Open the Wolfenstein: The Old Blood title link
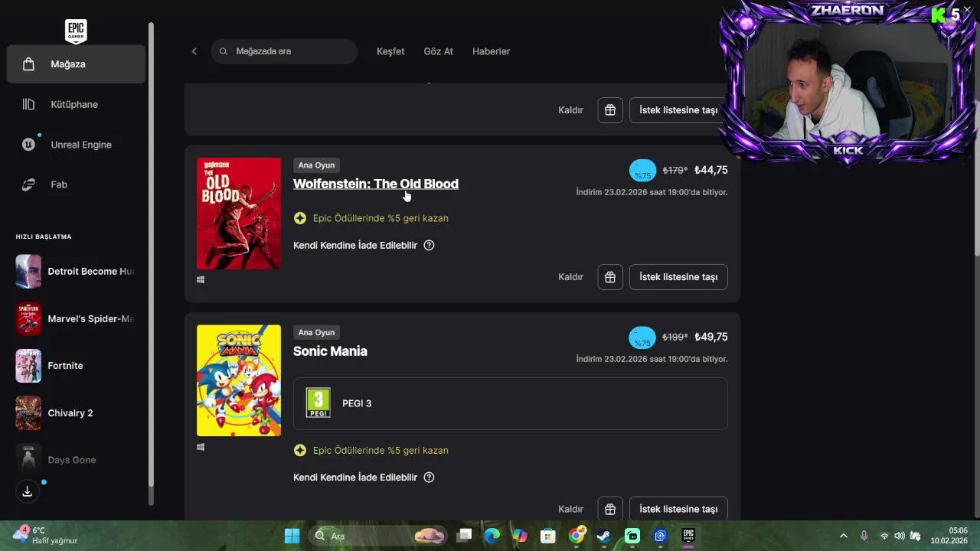Viewport: 980px width, 551px height. click(x=376, y=184)
